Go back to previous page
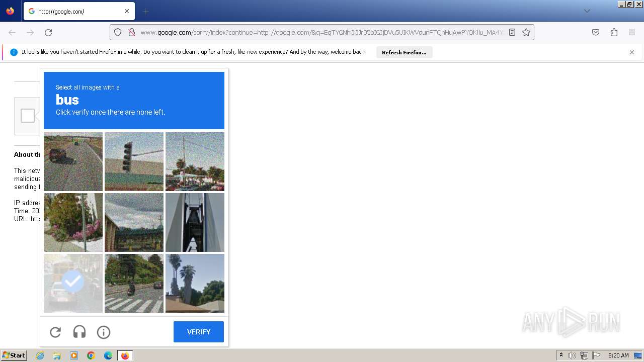This screenshot has width=644, height=362. [12, 32]
